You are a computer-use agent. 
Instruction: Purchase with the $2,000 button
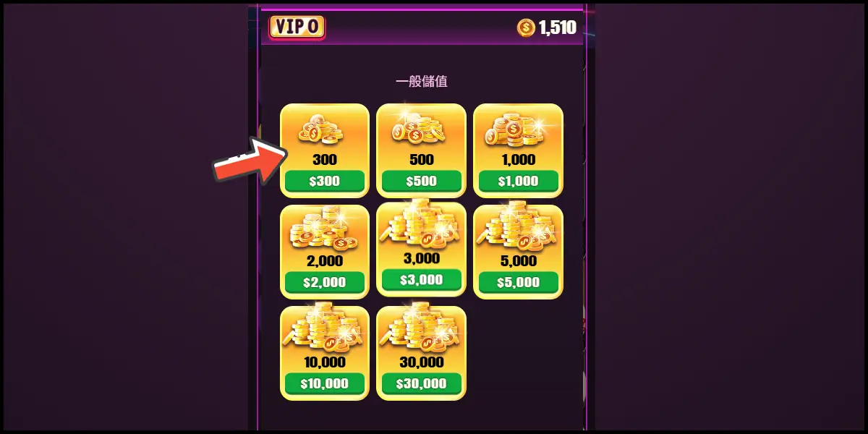point(325,282)
